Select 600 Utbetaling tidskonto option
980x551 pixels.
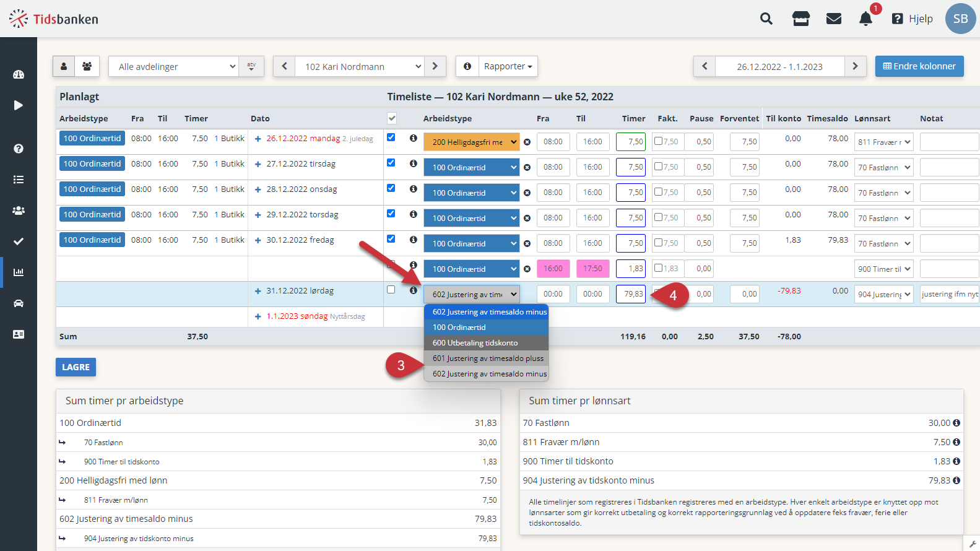point(487,343)
